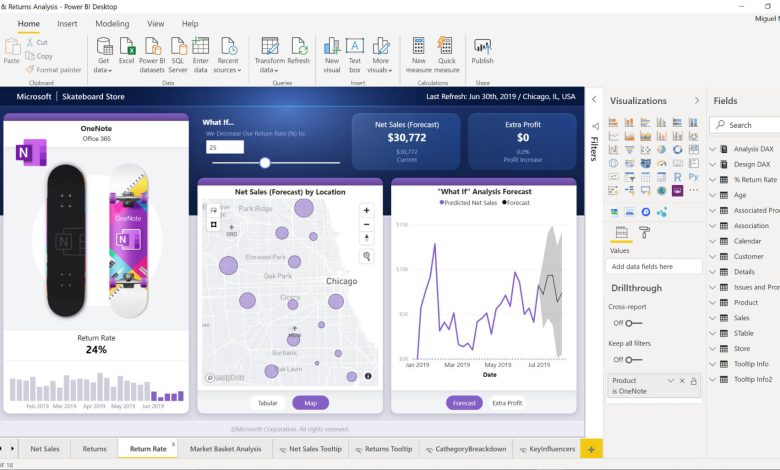Select the R script visual

(678, 177)
